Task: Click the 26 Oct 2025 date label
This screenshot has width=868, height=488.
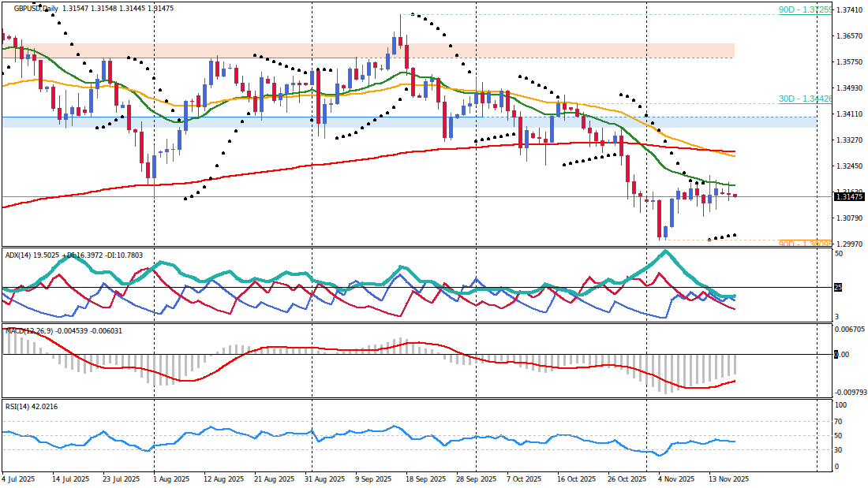Action: point(627,479)
